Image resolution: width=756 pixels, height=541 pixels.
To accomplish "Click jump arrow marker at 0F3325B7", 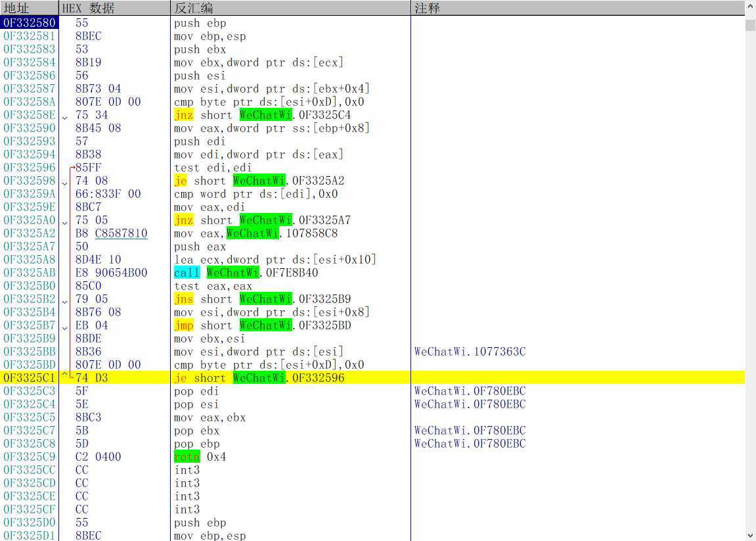I will tap(64, 327).
